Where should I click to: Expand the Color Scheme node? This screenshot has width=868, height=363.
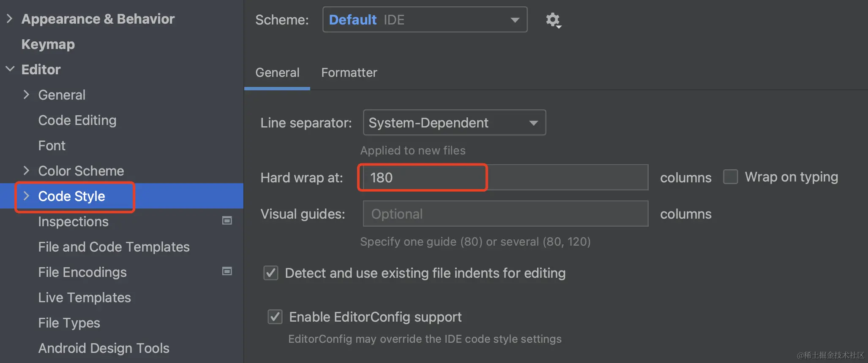pos(27,171)
